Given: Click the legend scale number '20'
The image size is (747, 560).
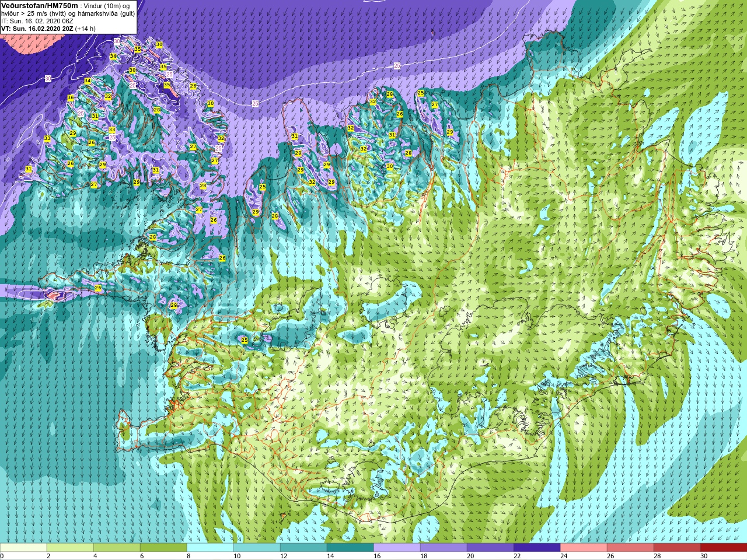Looking at the screenshot, I should pyautogui.click(x=470, y=556).
